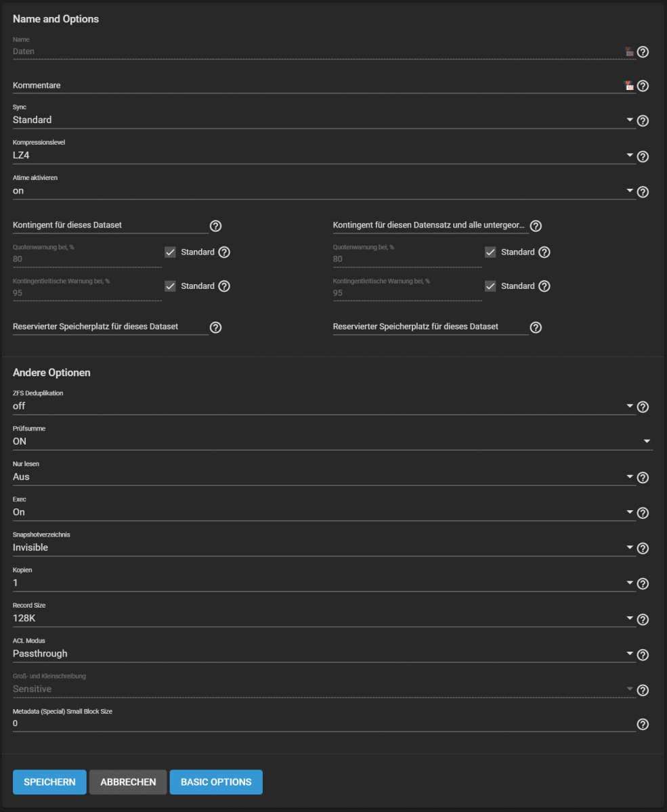Switch to Basic Options

(216, 782)
